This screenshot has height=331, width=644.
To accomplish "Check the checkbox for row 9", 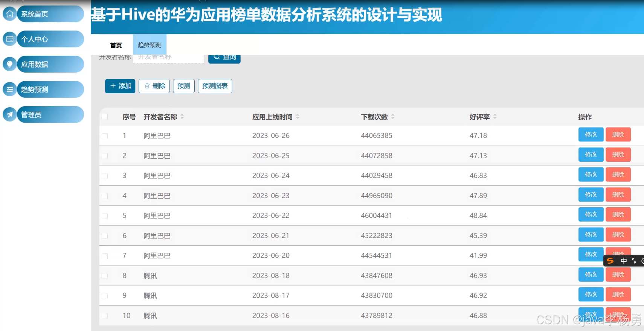I will click(x=105, y=296).
